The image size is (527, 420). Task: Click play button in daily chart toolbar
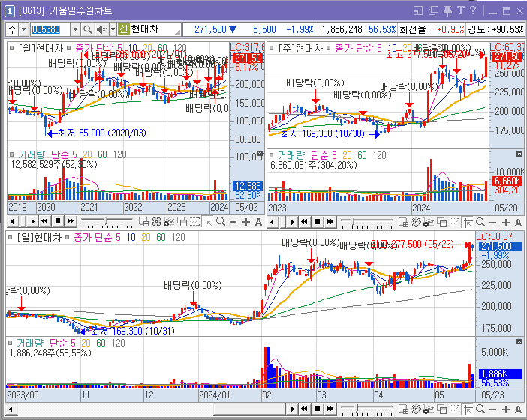pyautogui.click(x=293, y=409)
